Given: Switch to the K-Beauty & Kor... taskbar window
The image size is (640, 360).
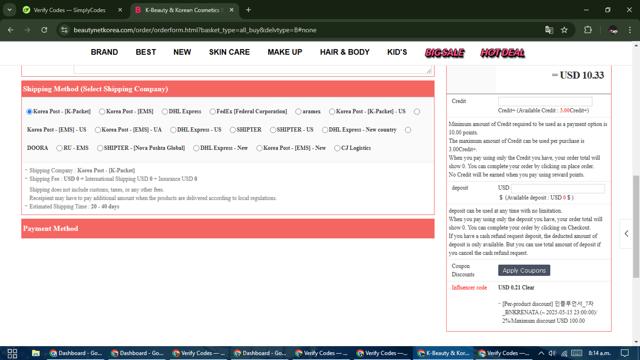Looking at the screenshot, I should tap(443, 353).
